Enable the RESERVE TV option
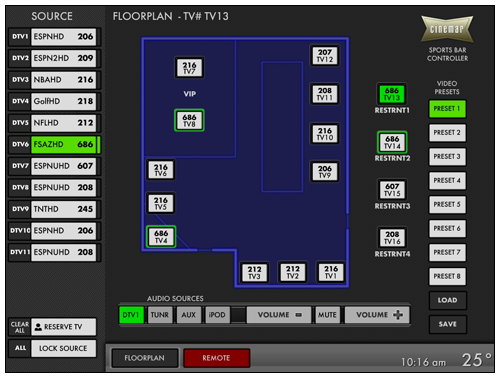 click(x=63, y=327)
